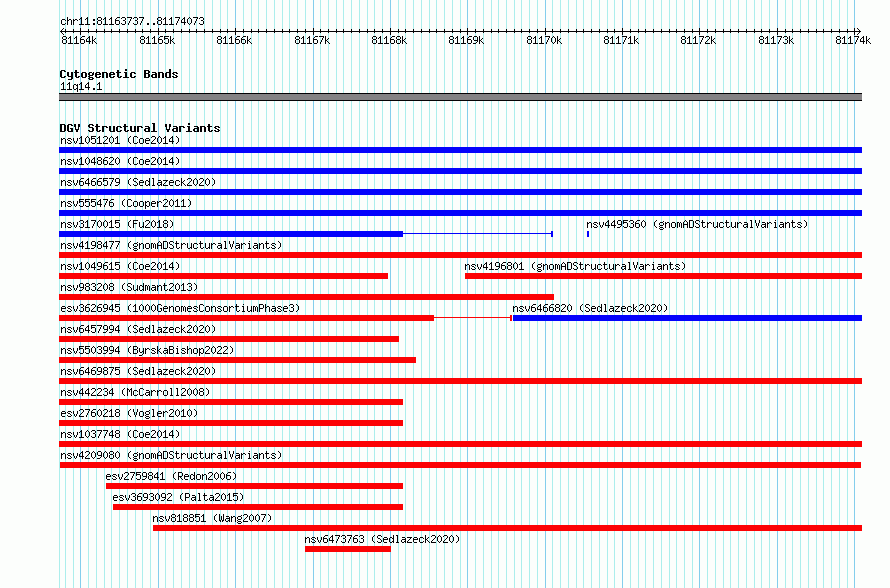
Task: Click the 11q14.1 band label
Action: (x=81, y=86)
